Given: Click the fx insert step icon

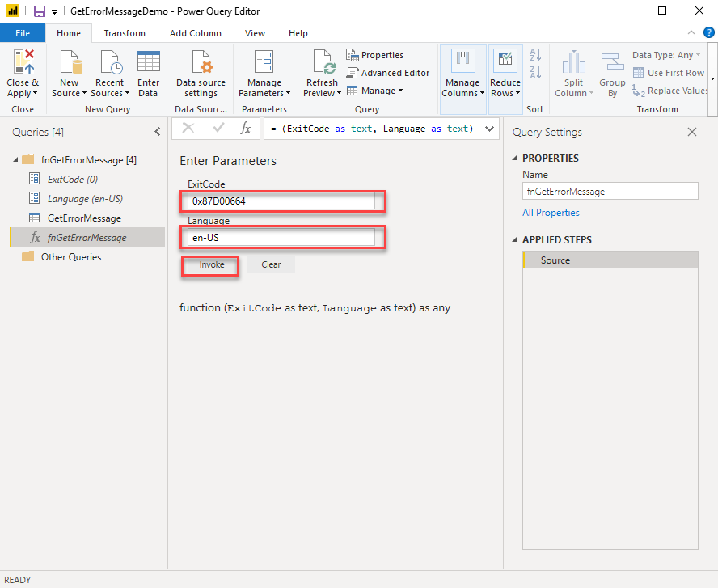Looking at the screenshot, I should tap(246, 129).
